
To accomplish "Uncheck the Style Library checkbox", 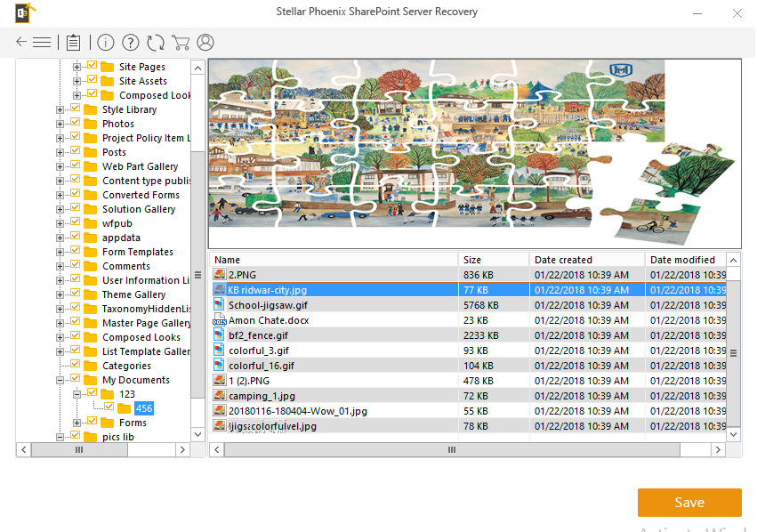I will pos(76,109).
